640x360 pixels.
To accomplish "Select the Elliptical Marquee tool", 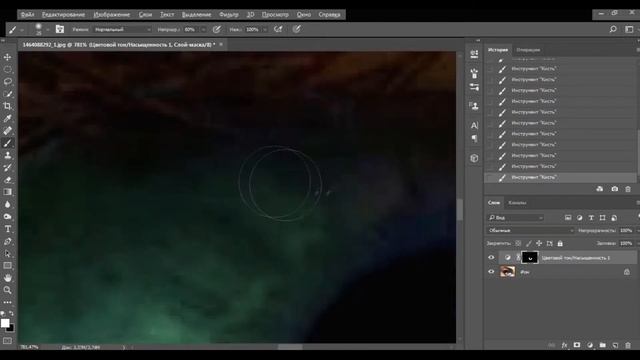I will pos(7,69).
